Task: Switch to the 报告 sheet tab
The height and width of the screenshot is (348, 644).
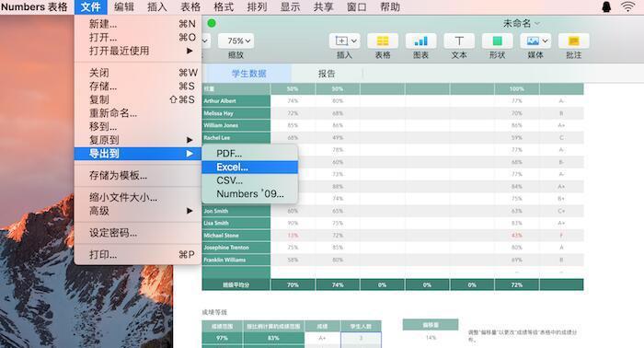Action: pos(327,74)
